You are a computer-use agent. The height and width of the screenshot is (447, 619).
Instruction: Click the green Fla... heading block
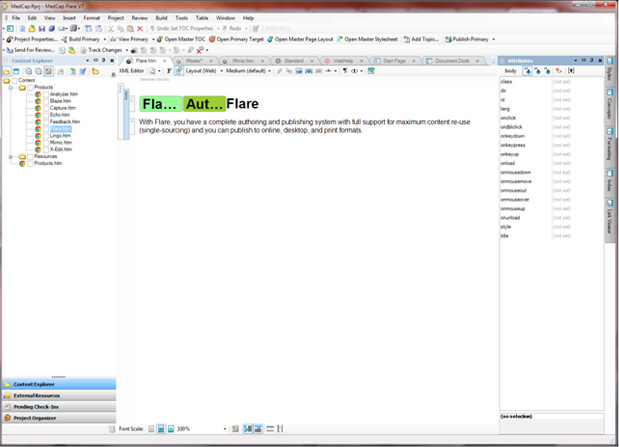click(161, 104)
